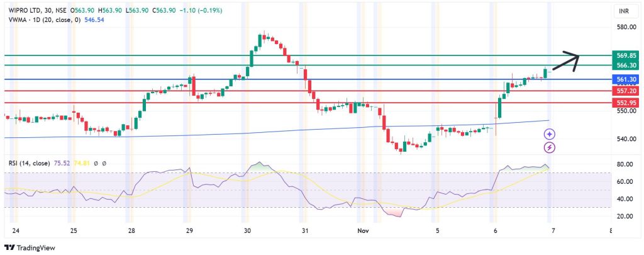Select the RSI (14, close) legend
This screenshot has width=644, height=255.
pos(29,163)
